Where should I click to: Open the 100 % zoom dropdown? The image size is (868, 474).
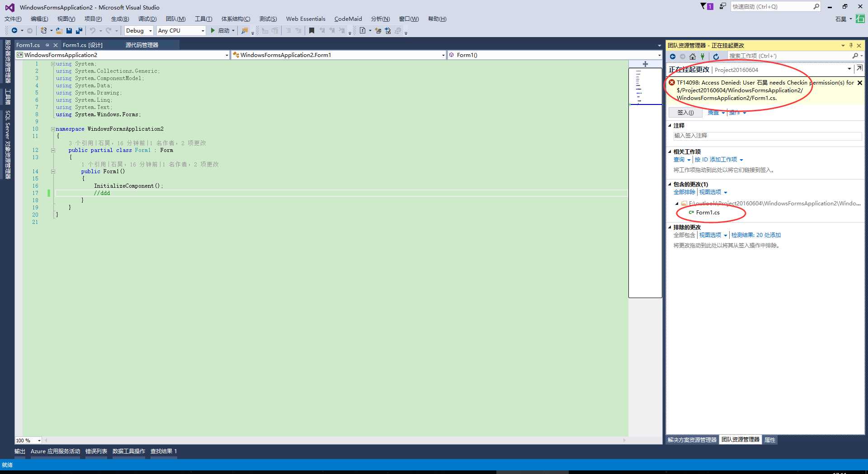28,441
